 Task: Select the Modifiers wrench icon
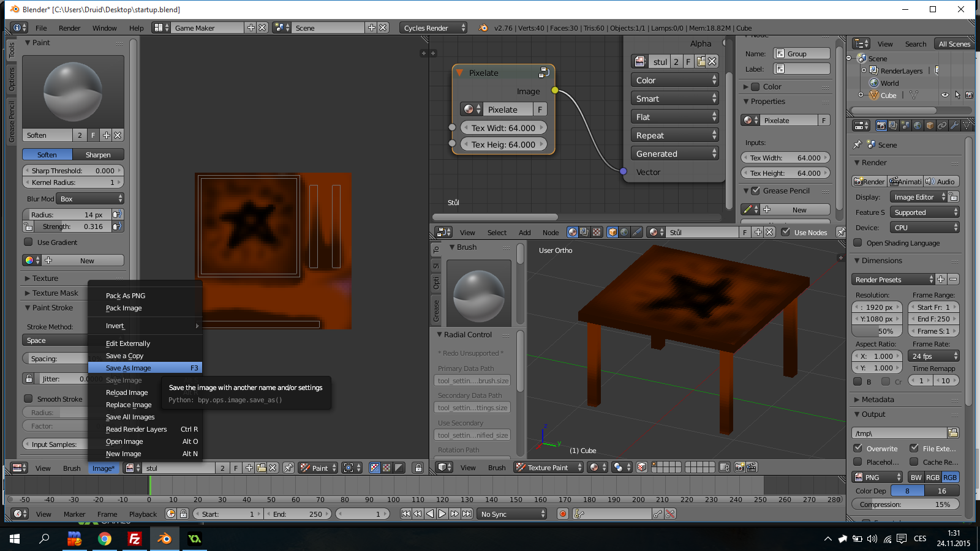(x=954, y=126)
